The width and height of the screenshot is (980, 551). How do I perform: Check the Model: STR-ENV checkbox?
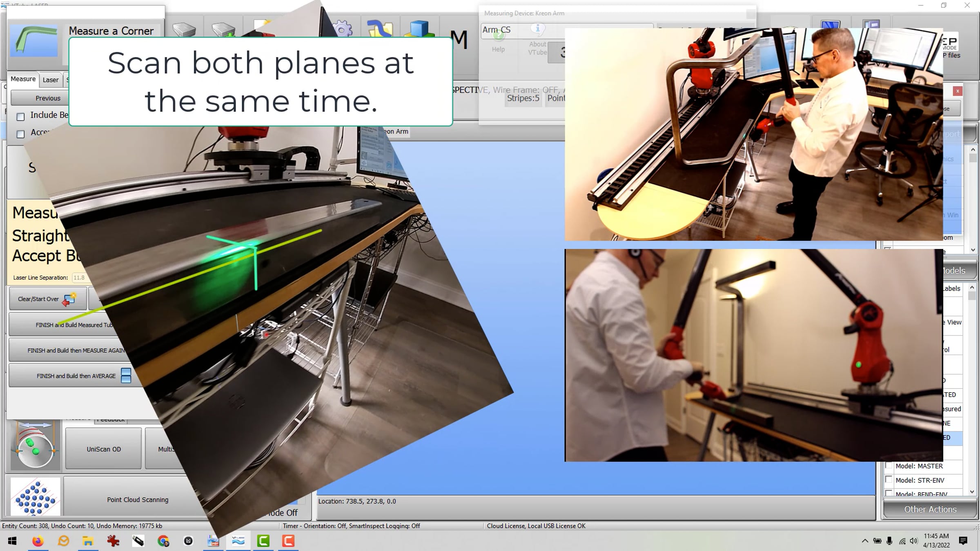[x=889, y=480]
